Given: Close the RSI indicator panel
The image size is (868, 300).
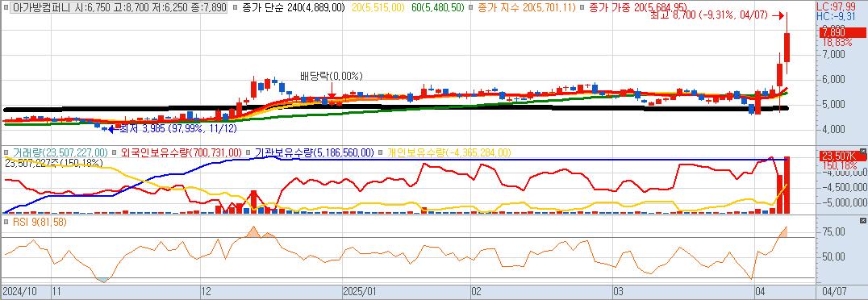Looking at the screenshot, I should pos(863,220).
